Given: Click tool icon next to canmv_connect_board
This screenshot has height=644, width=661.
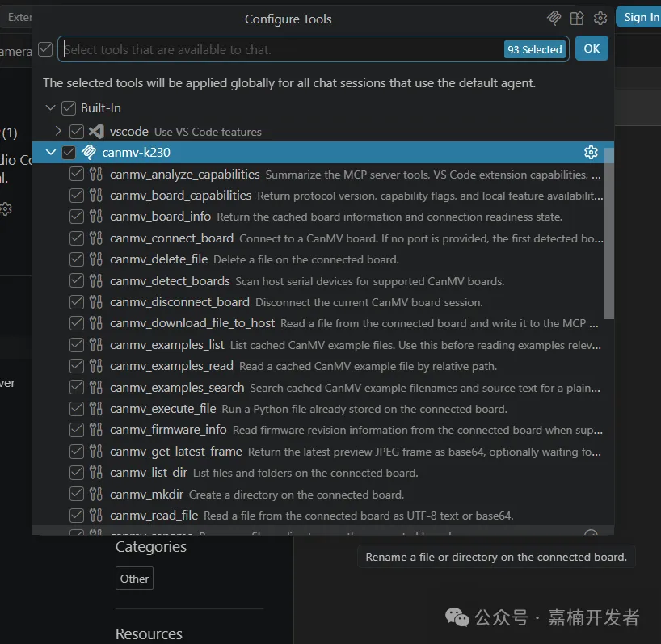Looking at the screenshot, I should [95, 238].
